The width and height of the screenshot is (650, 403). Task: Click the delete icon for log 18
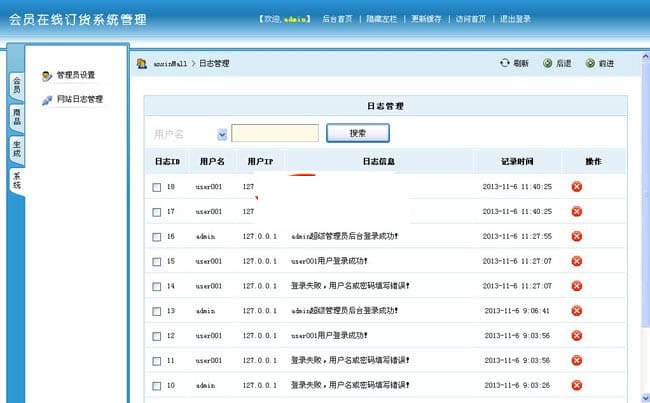(577, 187)
